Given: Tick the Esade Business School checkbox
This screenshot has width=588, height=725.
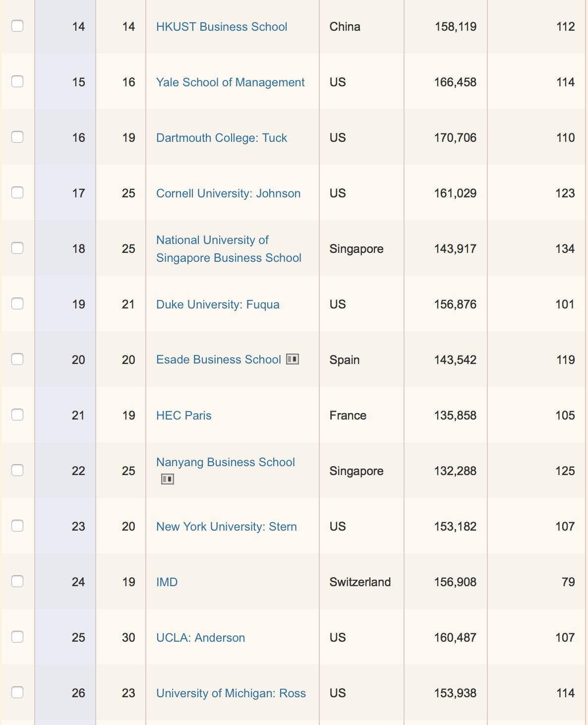Looking at the screenshot, I should tap(17, 359).
